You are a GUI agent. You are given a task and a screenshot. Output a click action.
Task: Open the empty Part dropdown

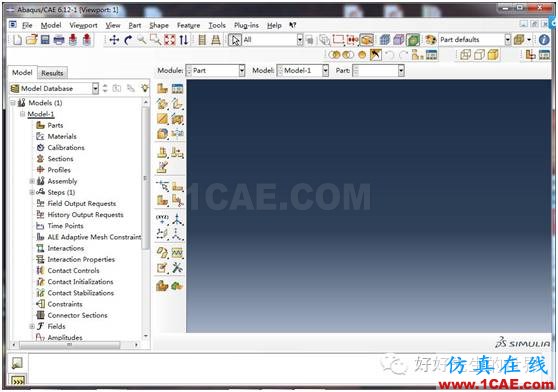click(378, 70)
